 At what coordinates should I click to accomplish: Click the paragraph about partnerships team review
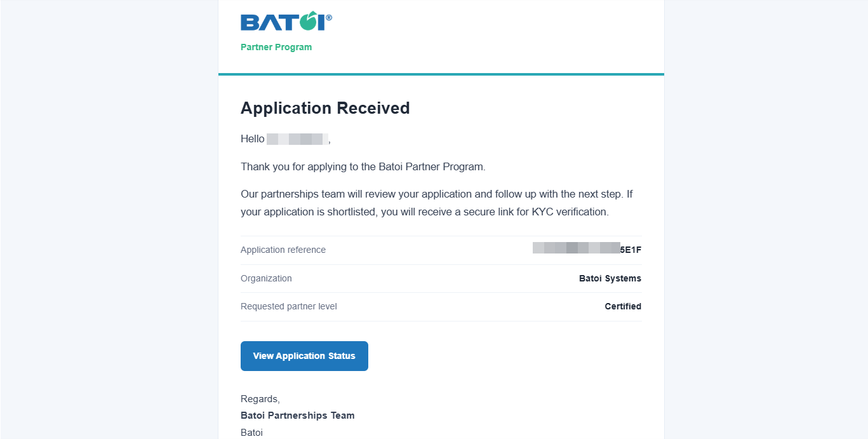437,203
